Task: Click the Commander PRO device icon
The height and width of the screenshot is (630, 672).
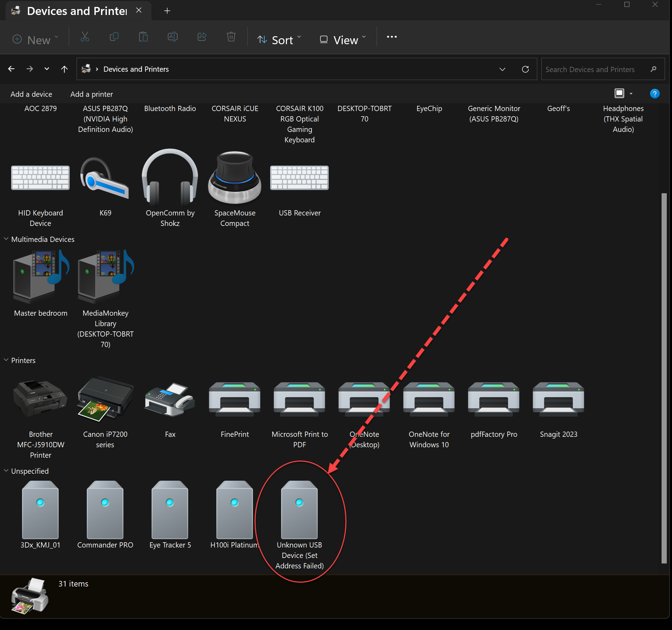Action: [x=105, y=510]
